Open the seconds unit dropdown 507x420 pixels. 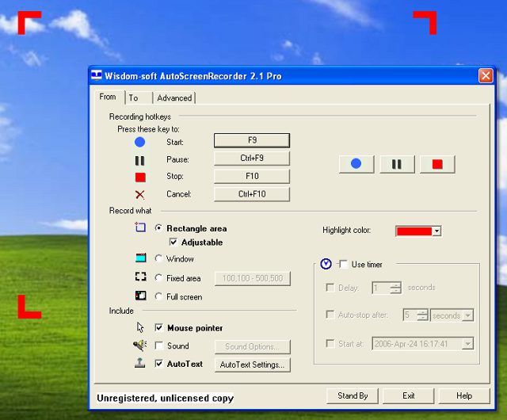pos(467,315)
